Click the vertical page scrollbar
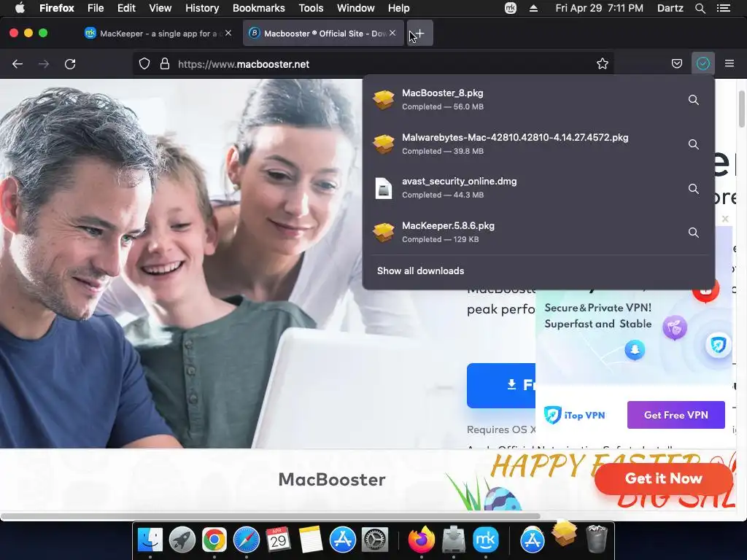Viewport: 747px width, 560px height. [x=741, y=109]
